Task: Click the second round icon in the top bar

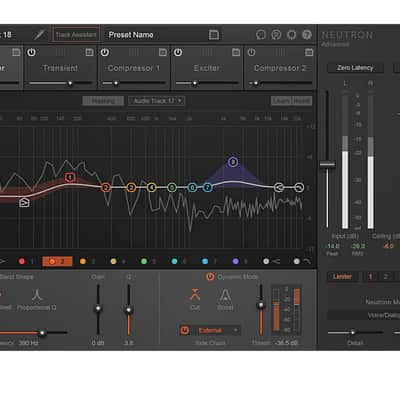Action: 276,35
